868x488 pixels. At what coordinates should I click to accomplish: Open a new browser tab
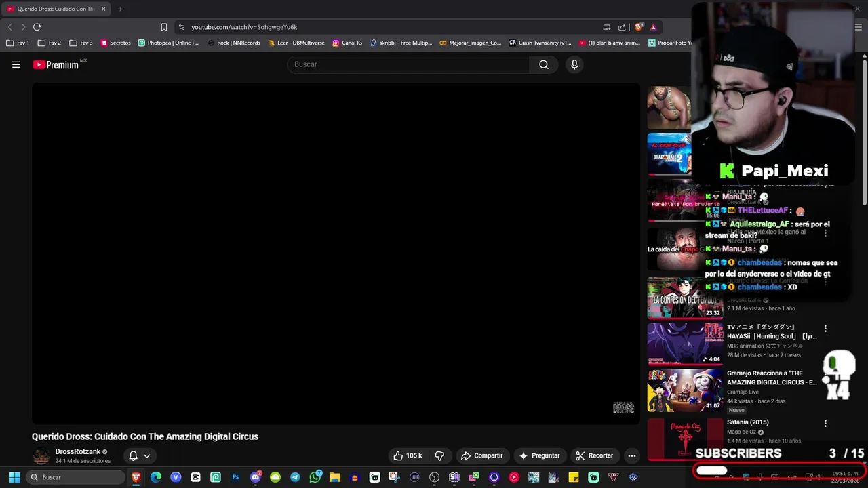tap(120, 9)
